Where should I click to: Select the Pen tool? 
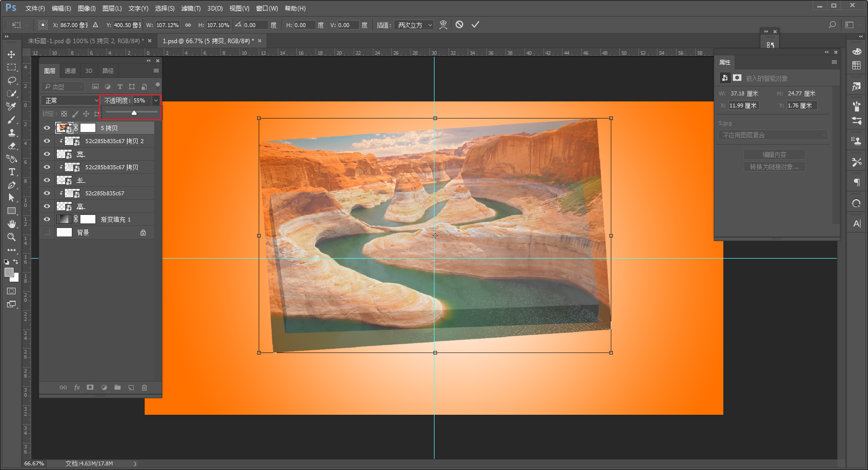tap(11, 185)
